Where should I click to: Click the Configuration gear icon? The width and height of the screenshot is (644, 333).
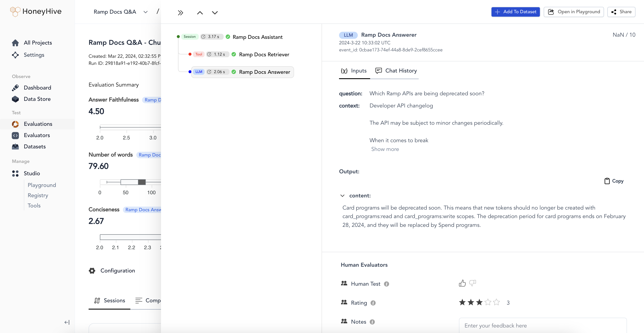92,271
